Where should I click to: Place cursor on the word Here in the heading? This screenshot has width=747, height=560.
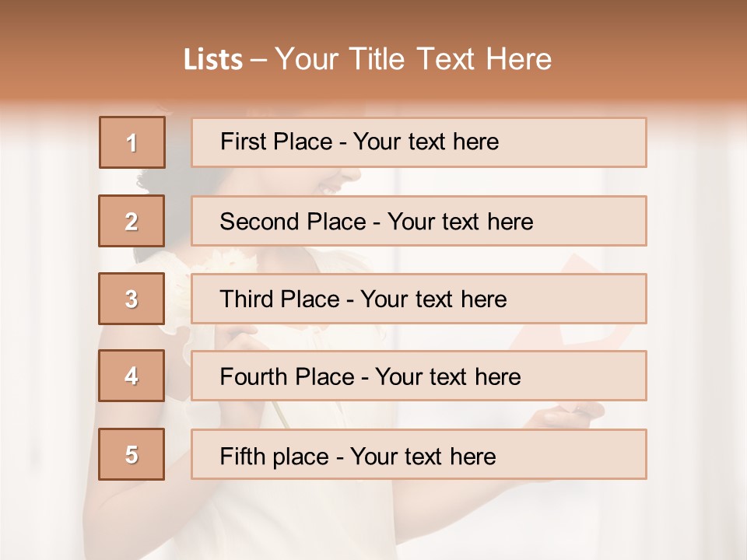519,59
